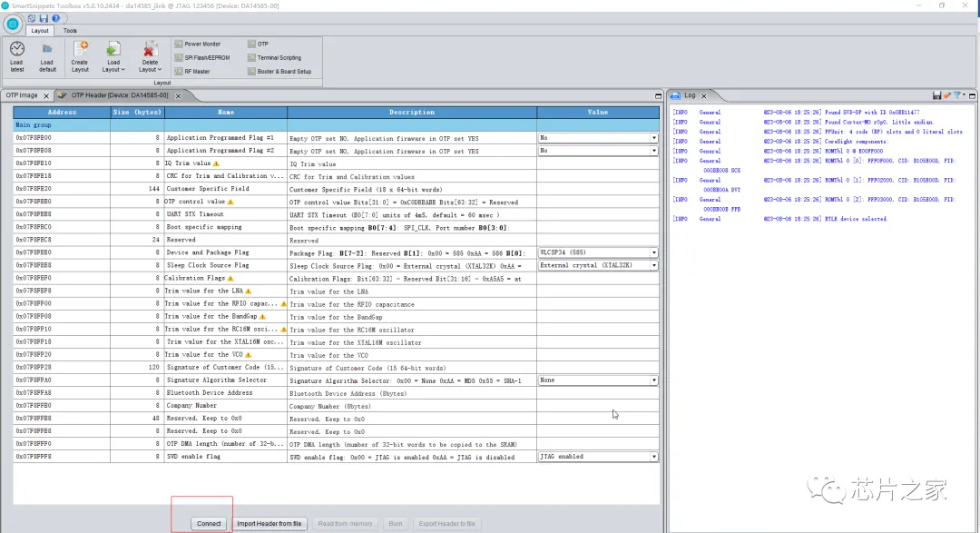
Task: Open the help question mark icon
Action: tap(55, 19)
